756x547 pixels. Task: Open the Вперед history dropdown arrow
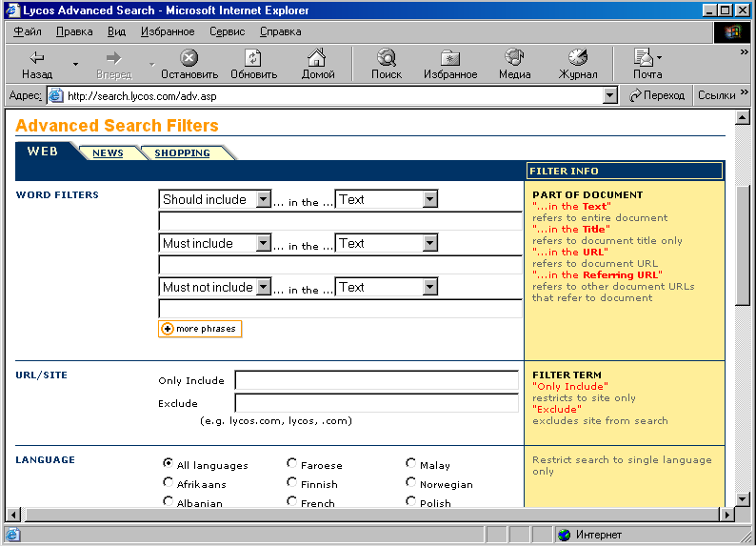(x=152, y=64)
